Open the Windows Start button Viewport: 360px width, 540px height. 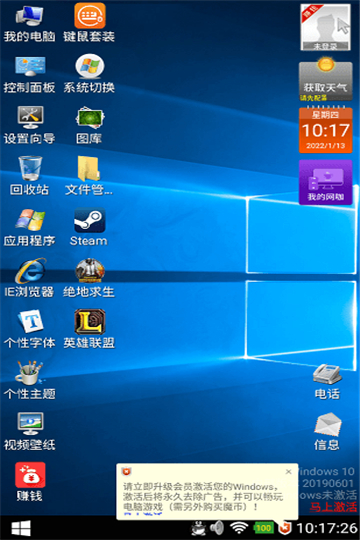(21, 528)
